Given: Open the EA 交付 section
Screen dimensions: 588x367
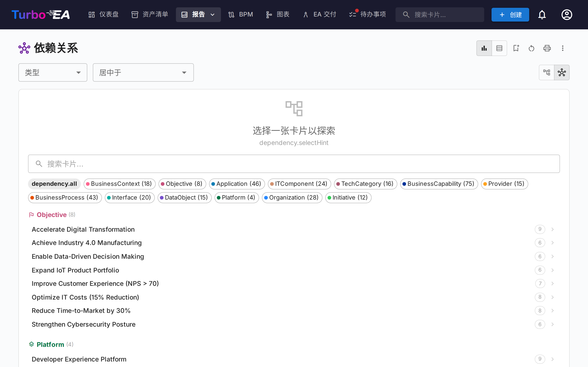Looking at the screenshot, I should 319,14.
